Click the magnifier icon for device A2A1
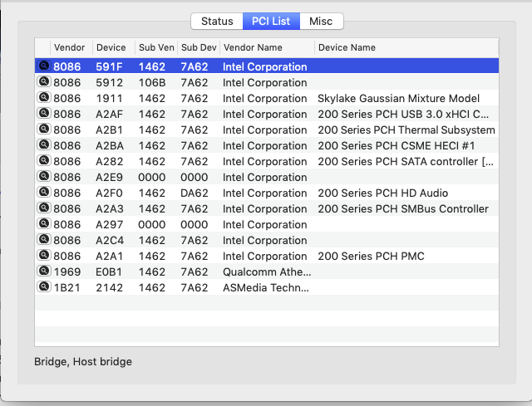 [44, 255]
